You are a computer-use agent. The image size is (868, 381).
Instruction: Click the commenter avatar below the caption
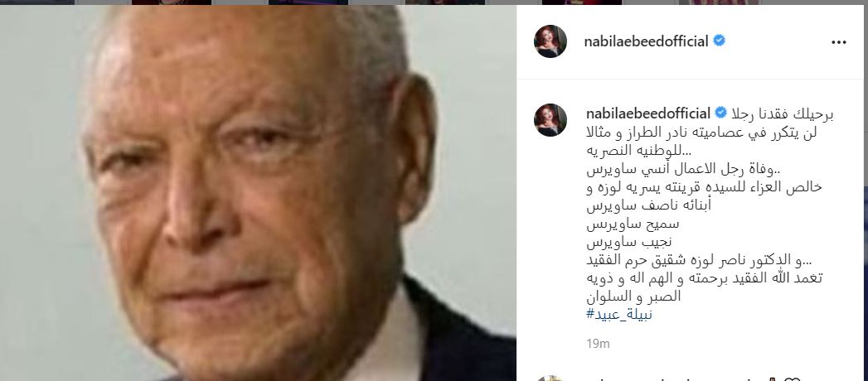[x=550, y=379]
